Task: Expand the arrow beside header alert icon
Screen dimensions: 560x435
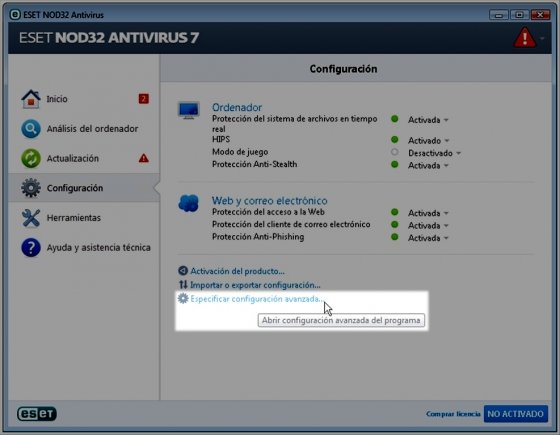Action: [x=542, y=38]
